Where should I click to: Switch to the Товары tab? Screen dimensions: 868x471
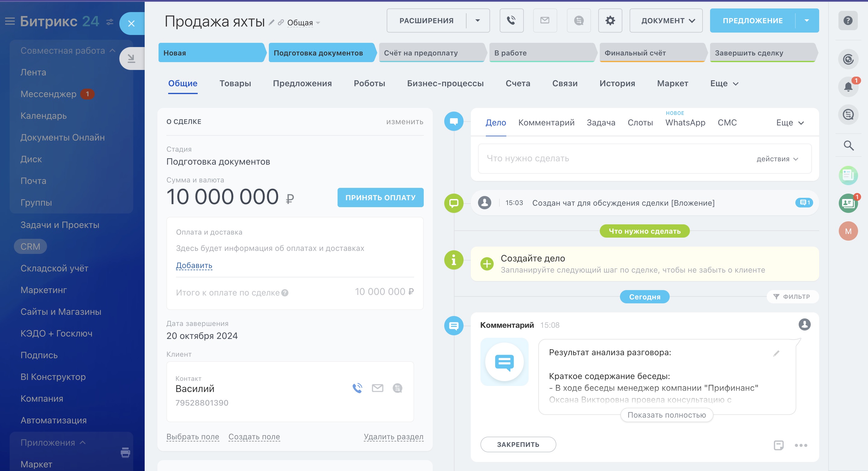click(x=235, y=83)
